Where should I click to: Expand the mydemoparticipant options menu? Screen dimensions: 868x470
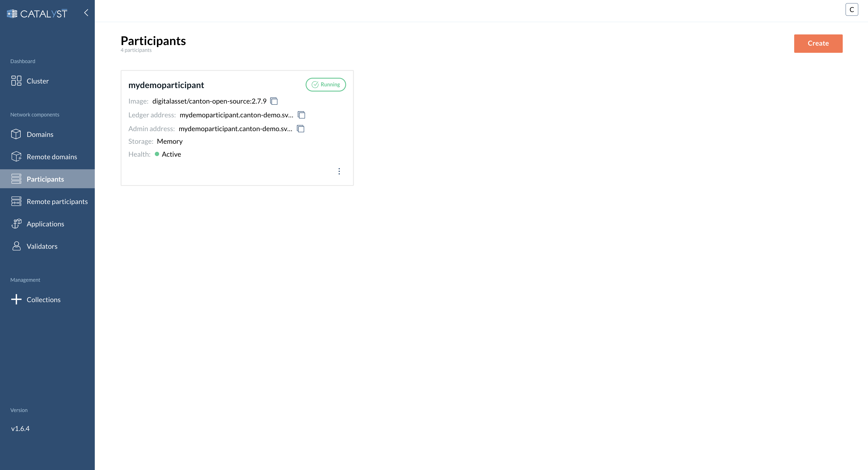[x=339, y=171]
